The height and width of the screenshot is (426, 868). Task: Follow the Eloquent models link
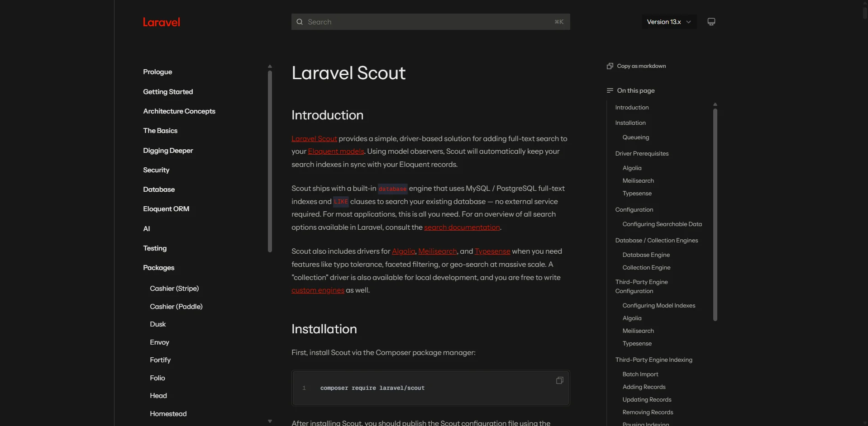[336, 151]
